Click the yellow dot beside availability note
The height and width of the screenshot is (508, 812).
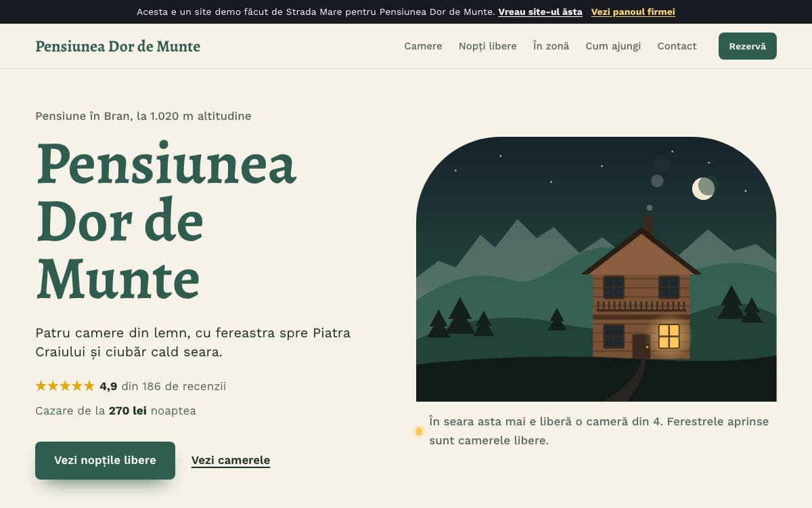click(x=419, y=431)
